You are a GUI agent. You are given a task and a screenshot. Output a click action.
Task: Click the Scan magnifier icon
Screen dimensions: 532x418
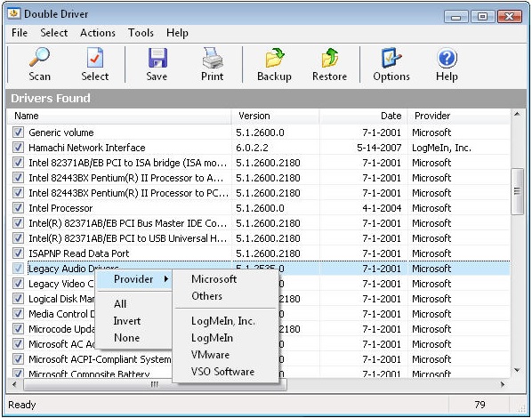(x=39, y=57)
